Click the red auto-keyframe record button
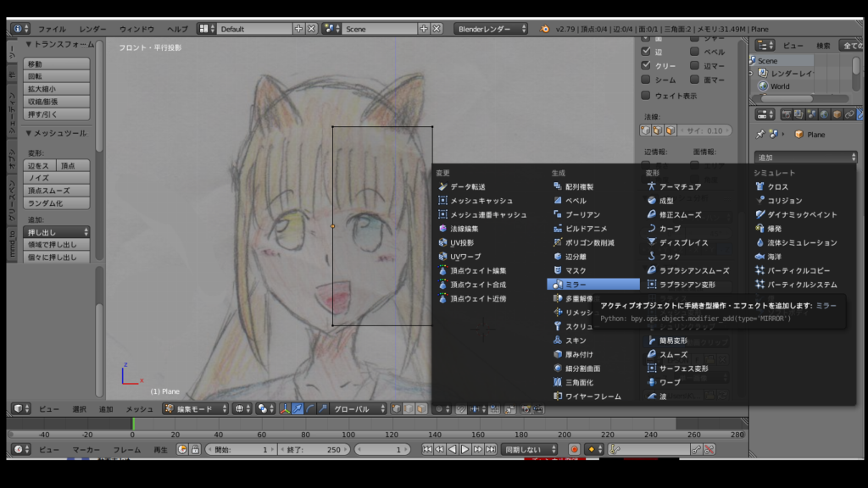Screen dimensions: 868x488 coord(574,449)
